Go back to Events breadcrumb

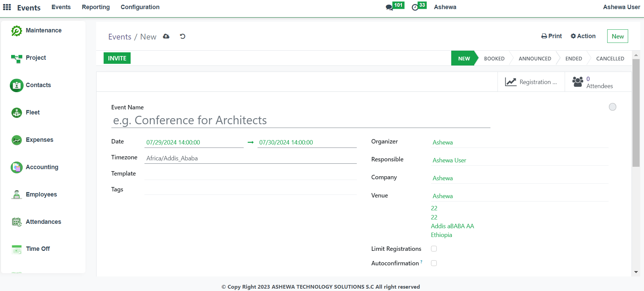(120, 37)
